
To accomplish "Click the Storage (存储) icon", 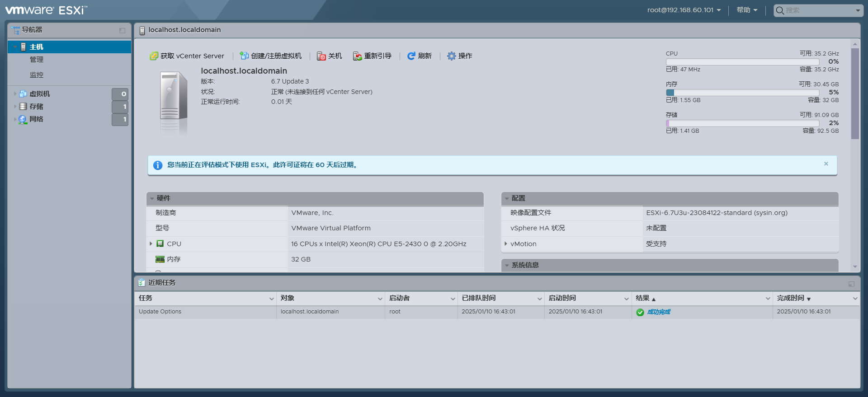I will 23,107.
